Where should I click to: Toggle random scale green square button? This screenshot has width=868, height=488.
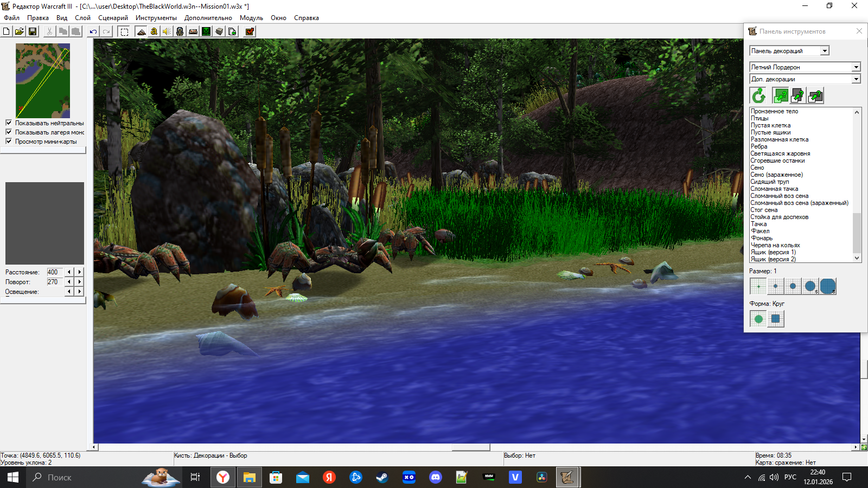coord(781,95)
